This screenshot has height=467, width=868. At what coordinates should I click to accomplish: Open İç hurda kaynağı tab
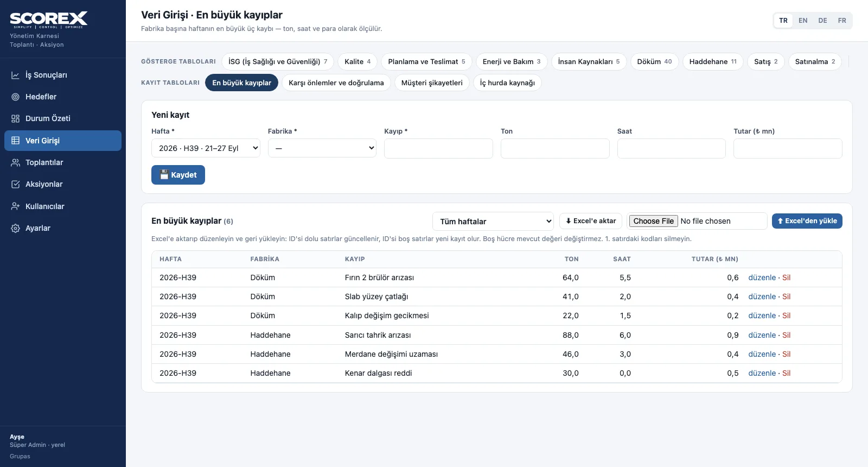(x=507, y=83)
